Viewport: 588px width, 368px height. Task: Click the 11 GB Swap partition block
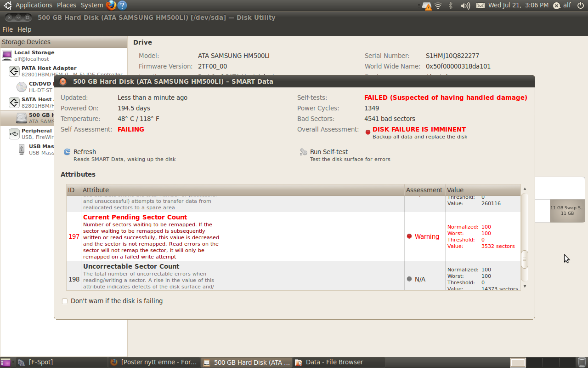pos(567,211)
